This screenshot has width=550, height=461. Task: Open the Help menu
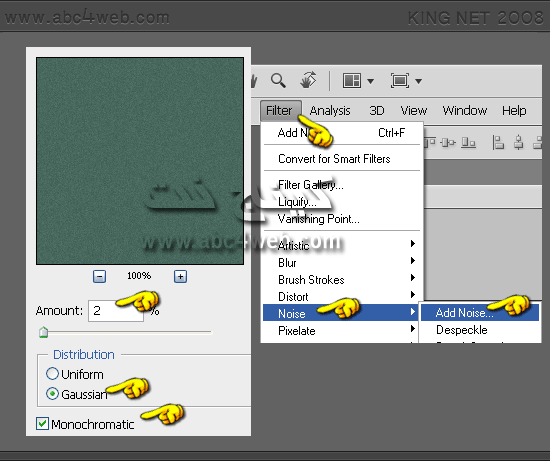pyautogui.click(x=514, y=111)
